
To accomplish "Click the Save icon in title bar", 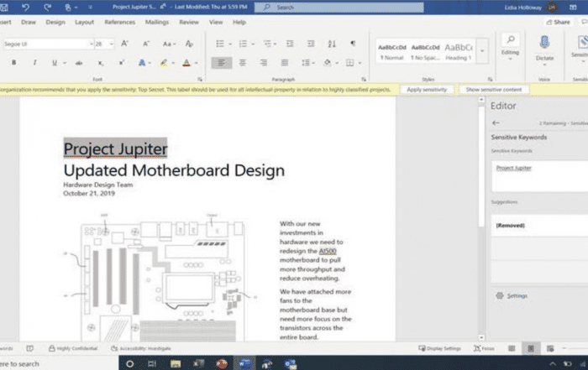I will [4, 7].
